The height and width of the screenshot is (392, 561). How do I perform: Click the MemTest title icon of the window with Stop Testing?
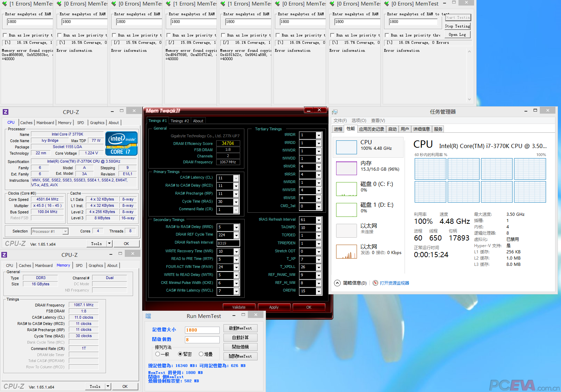click(387, 4)
